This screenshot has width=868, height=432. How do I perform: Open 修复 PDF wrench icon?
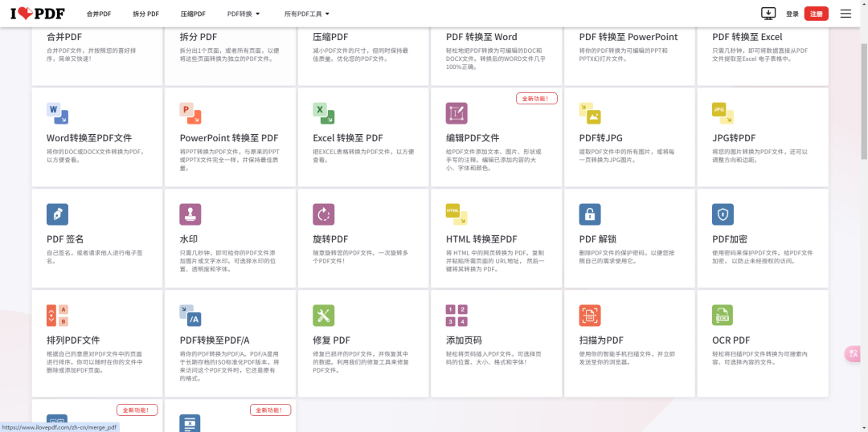(323, 316)
